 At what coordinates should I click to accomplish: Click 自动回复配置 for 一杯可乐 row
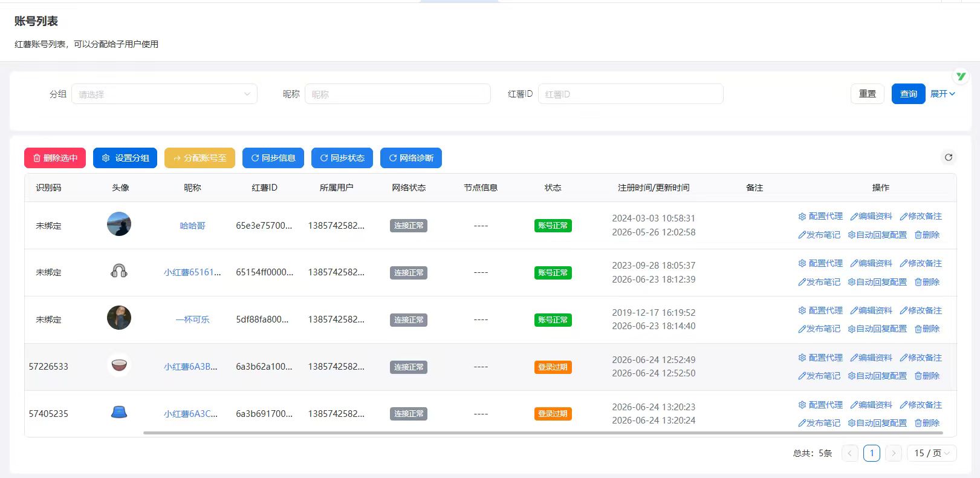tap(877, 329)
